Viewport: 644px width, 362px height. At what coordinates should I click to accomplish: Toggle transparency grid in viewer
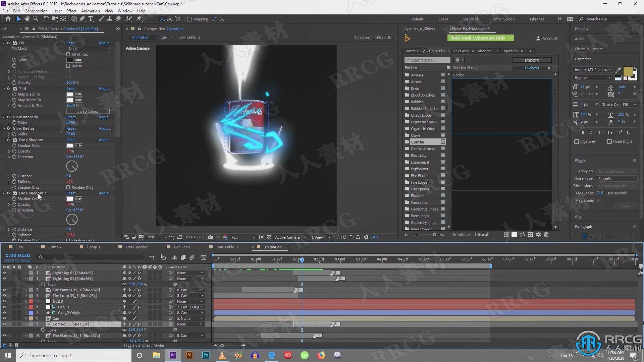(x=269, y=237)
